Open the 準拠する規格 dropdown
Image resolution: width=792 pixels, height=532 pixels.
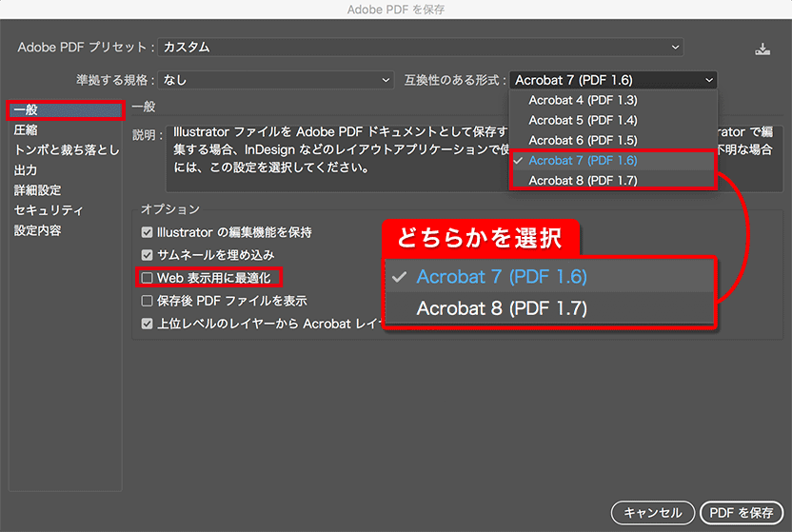point(276,81)
